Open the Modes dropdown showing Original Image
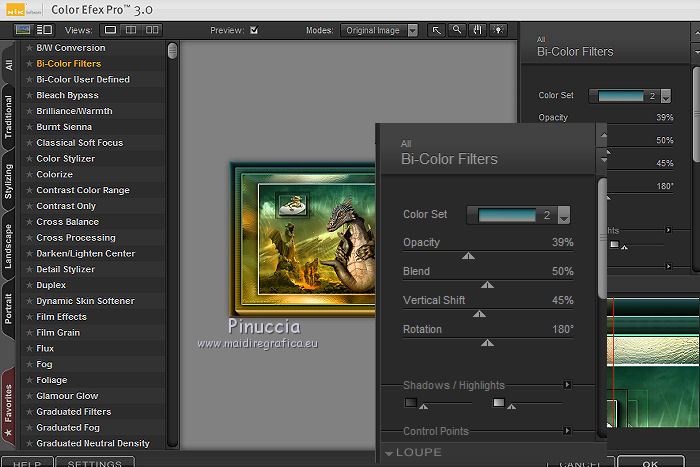This screenshot has width=700, height=467. point(379,30)
